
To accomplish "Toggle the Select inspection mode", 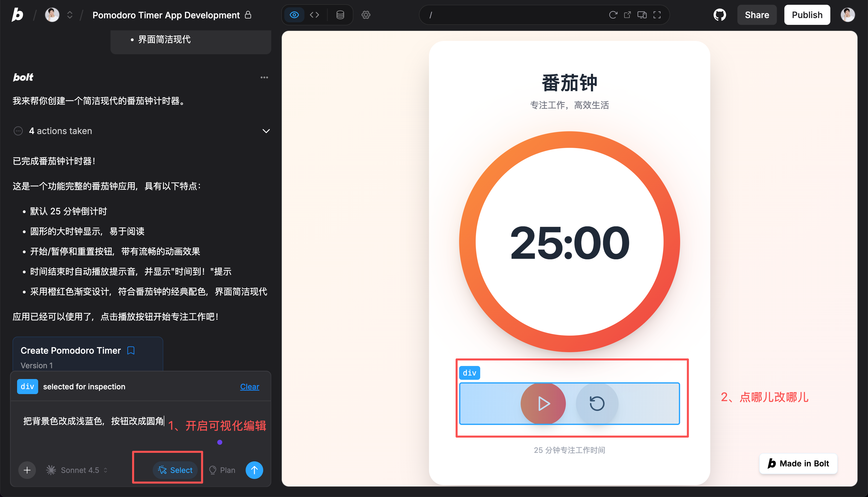I will 175,470.
